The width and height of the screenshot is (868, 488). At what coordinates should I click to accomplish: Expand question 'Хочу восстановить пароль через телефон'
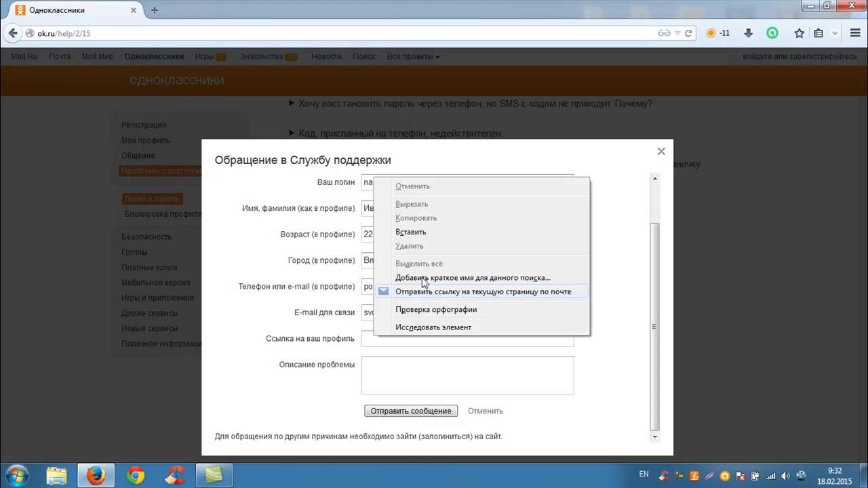[x=471, y=104]
